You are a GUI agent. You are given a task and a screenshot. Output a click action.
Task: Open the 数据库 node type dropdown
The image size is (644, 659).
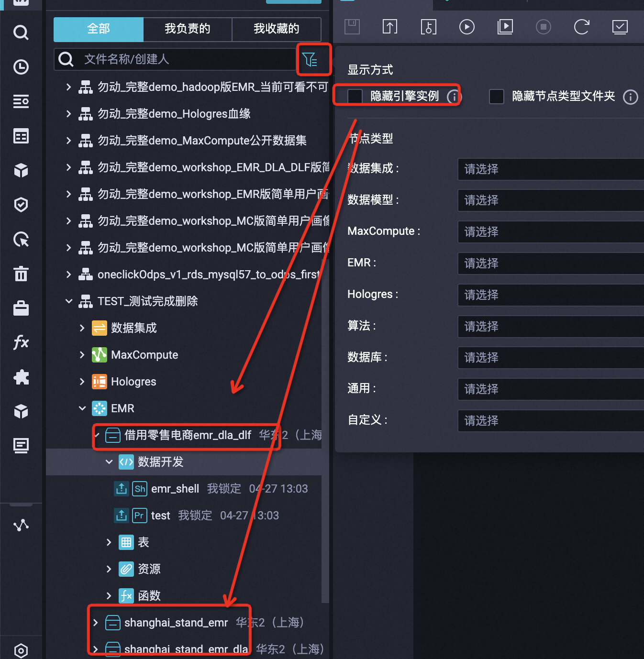(x=551, y=358)
